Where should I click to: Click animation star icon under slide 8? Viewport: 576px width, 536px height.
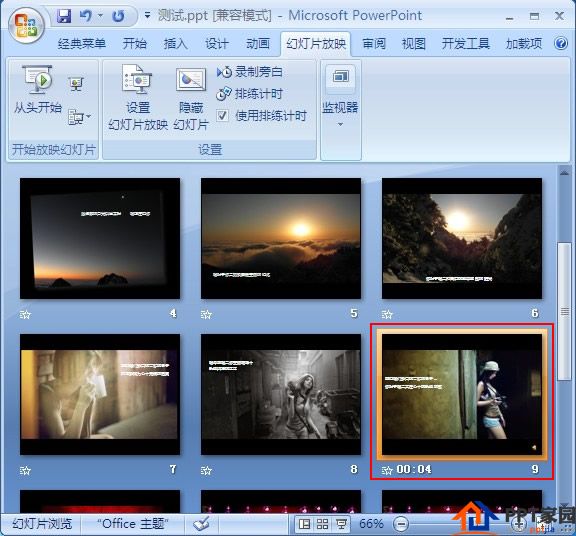pyautogui.click(x=206, y=470)
